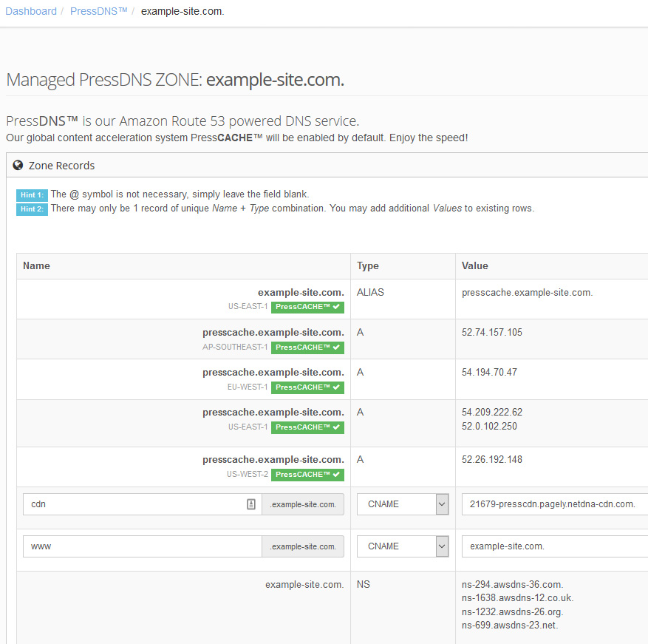Select the IP value 52.74.157.105

tap(492, 332)
